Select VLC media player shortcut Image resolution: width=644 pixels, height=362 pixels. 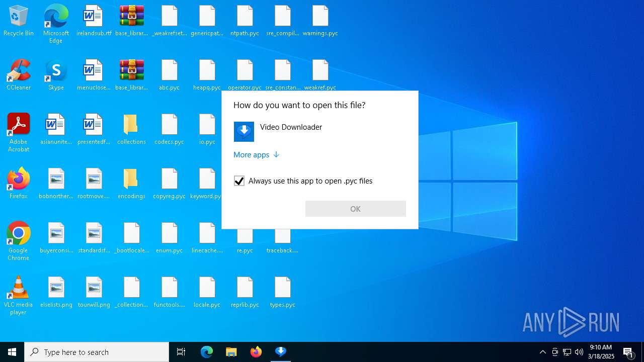click(19, 296)
